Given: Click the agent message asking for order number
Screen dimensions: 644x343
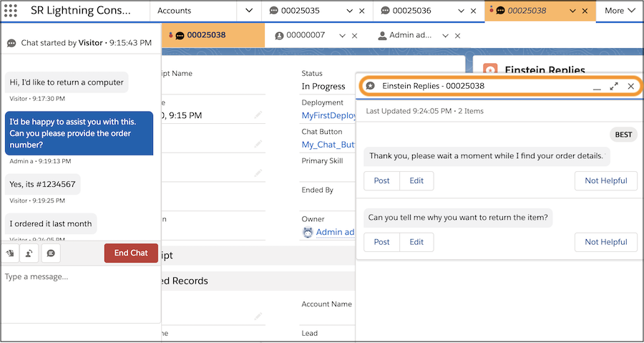Looking at the screenshot, I should 79,133.
